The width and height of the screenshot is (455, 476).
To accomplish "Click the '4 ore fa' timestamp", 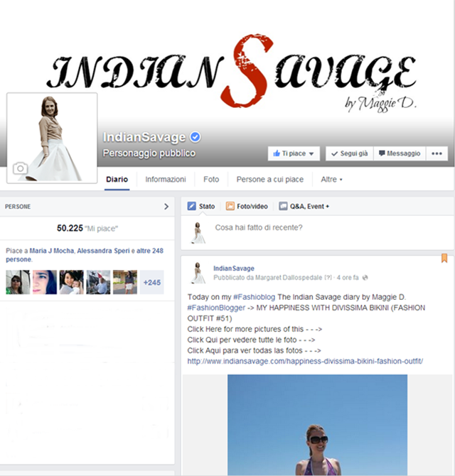I will [348, 278].
